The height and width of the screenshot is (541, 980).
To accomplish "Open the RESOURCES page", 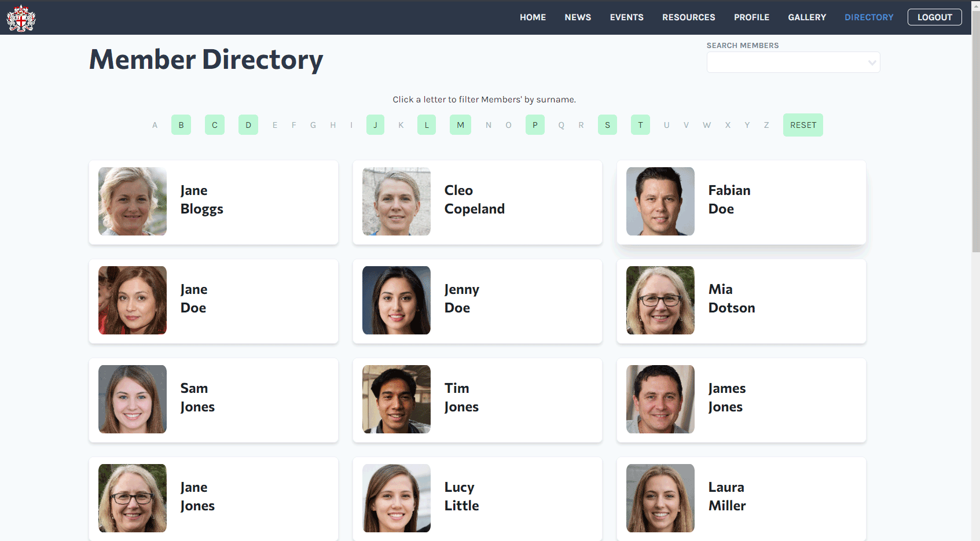I will coord(688,17).
